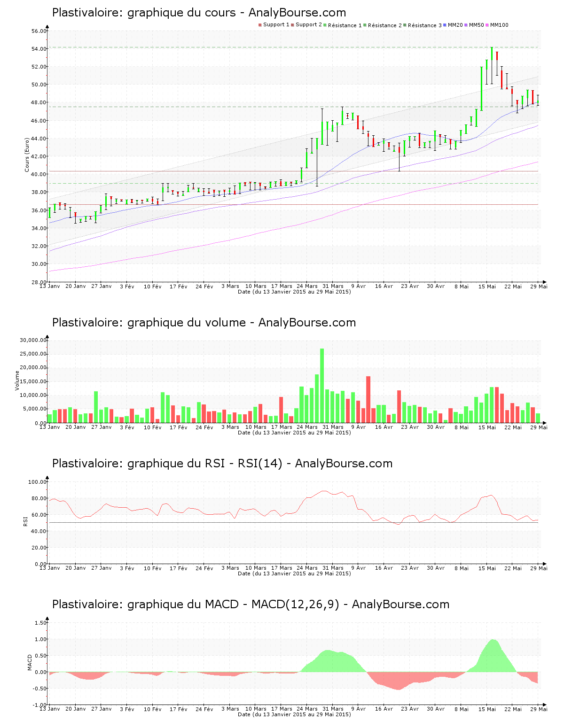Click the 28.00 price axis value
The image size is (564, 728).
point(39,282)
